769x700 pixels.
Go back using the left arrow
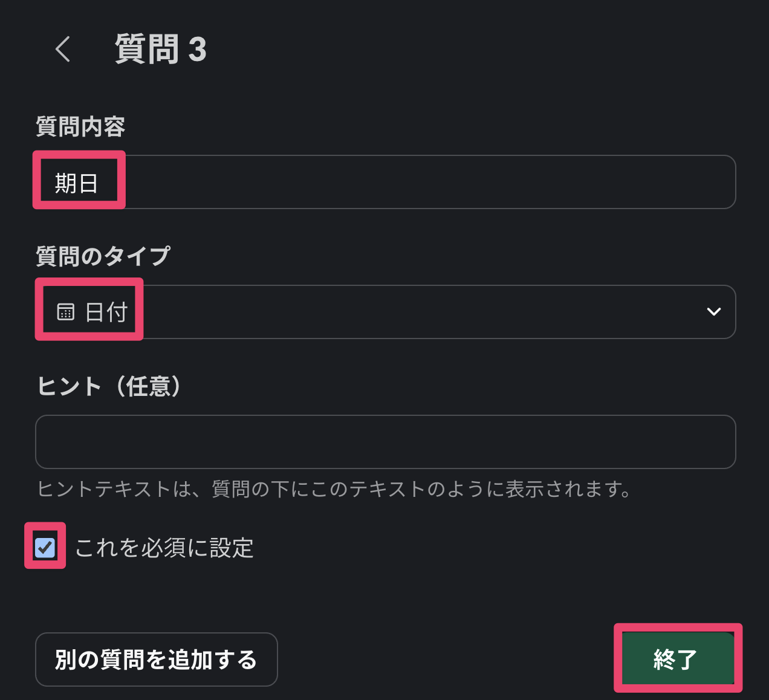pos(63,49)
